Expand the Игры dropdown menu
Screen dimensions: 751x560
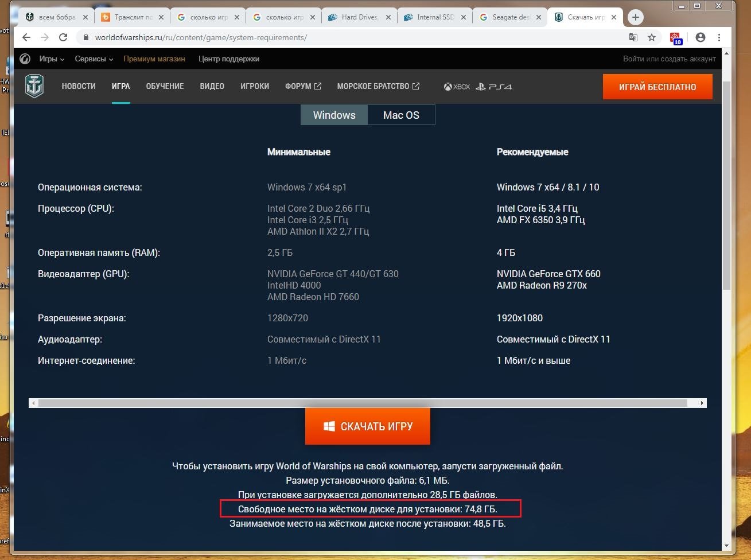coord(52,59)
